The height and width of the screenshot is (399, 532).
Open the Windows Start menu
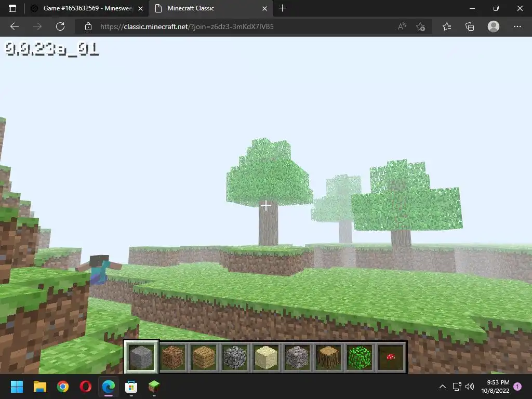pyautogui.click(x=17, y=387)
